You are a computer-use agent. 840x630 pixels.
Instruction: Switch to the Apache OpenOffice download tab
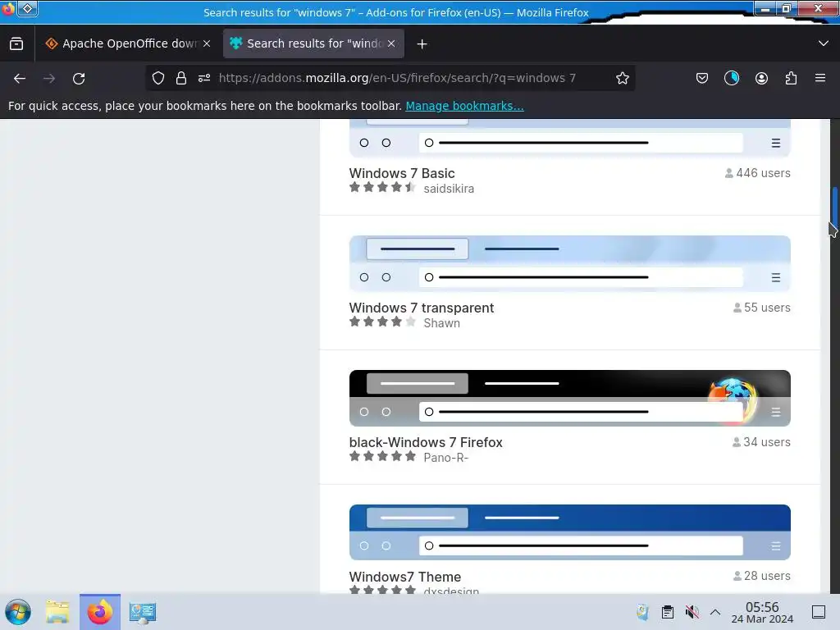[x=122, y=43]
